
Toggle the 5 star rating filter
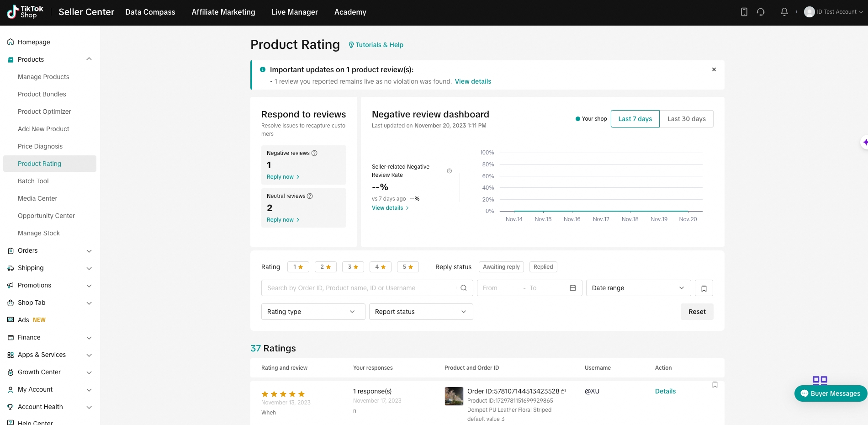[408, 267]
